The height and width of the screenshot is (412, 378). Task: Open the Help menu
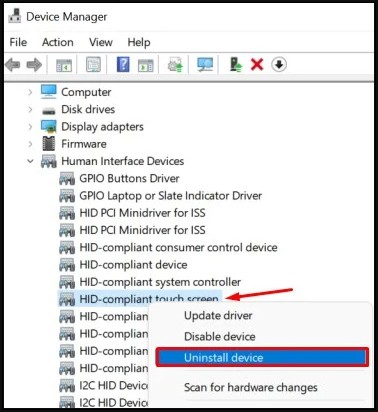click(139, 42)
